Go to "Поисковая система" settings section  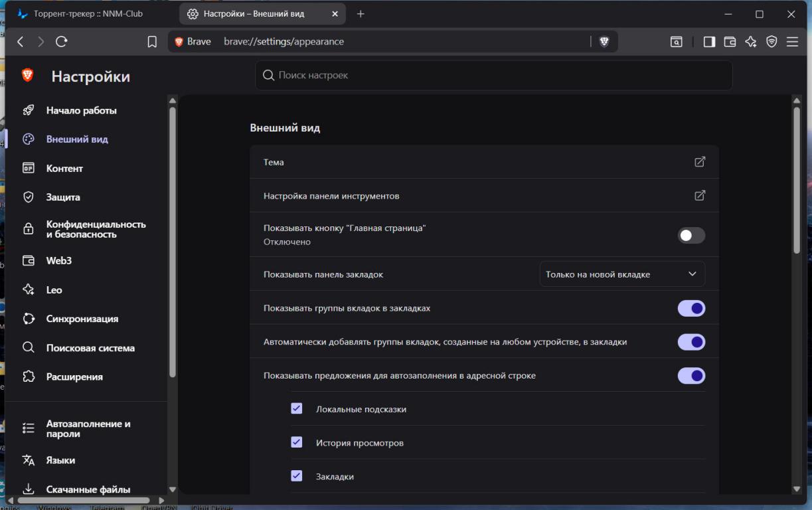(90, 348)
